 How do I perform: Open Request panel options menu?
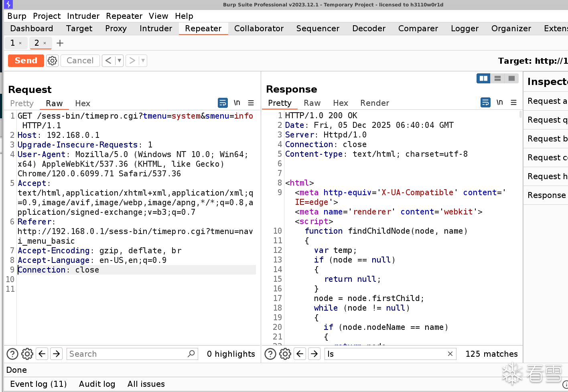(251, 103)
